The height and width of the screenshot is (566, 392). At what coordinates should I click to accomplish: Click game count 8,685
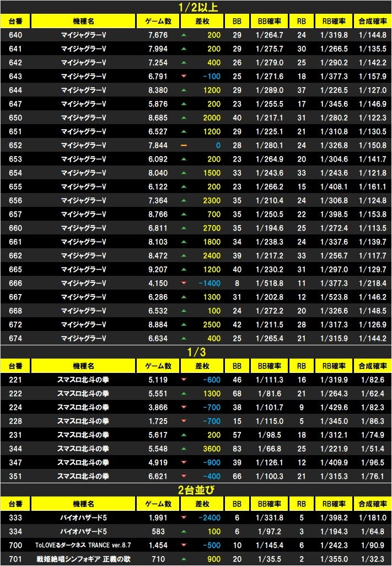pos(158,118)
